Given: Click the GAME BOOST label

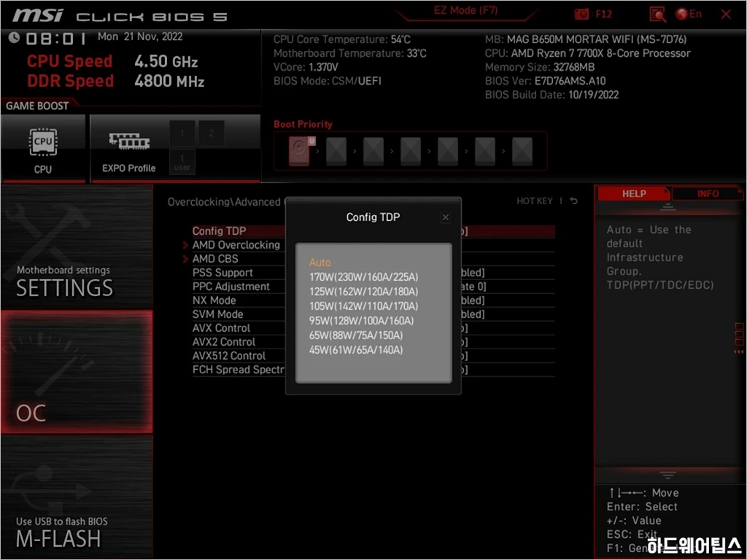Looking at the screenshot, I should pyautogui.click(x=37, y=106).
